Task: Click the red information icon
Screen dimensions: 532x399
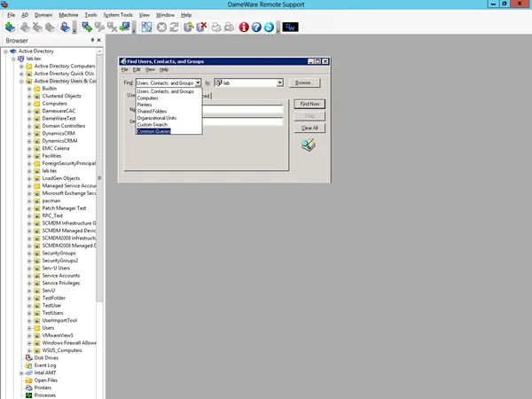Action: click(244, 27)
